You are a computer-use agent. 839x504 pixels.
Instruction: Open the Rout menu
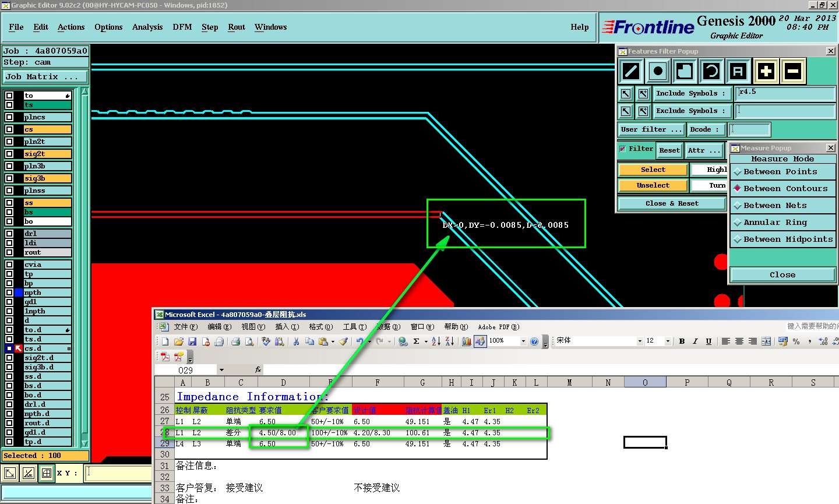click(x=237, y=27)
